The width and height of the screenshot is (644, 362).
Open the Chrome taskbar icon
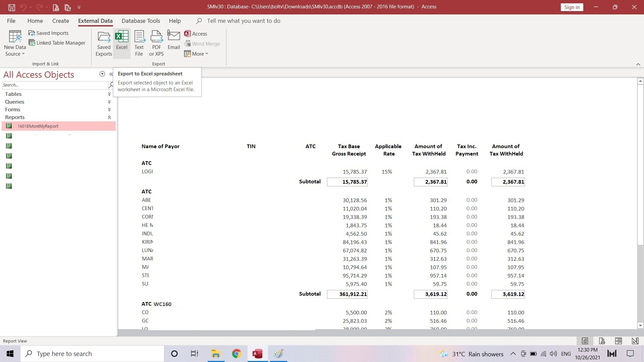236,354
